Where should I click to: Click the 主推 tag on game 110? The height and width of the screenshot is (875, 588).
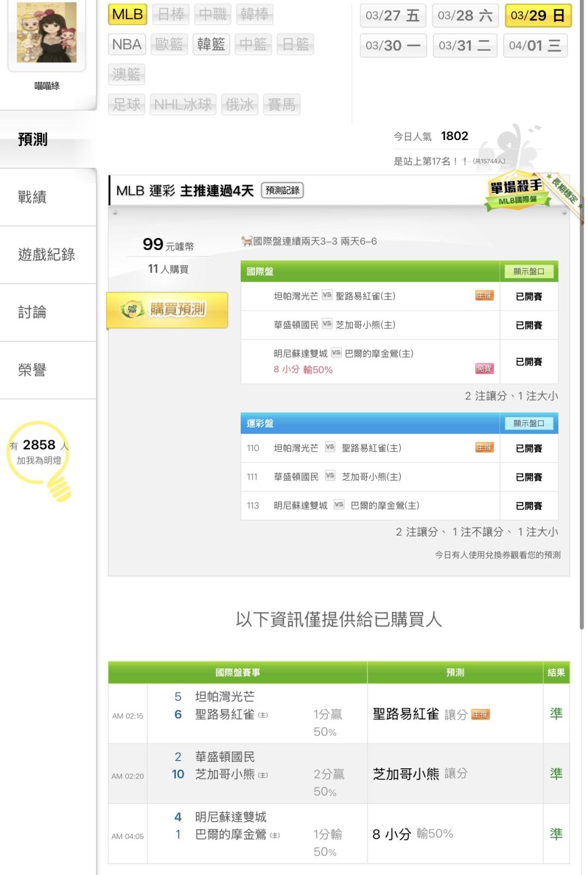coord(484,448)
